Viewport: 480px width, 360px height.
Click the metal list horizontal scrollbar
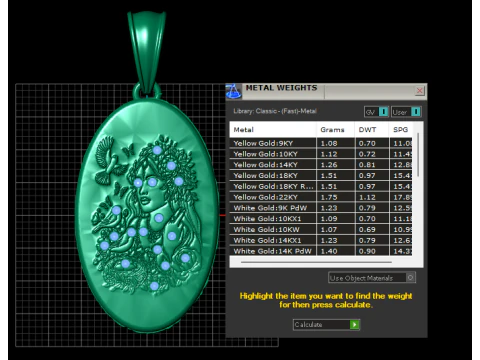(316, 262)
